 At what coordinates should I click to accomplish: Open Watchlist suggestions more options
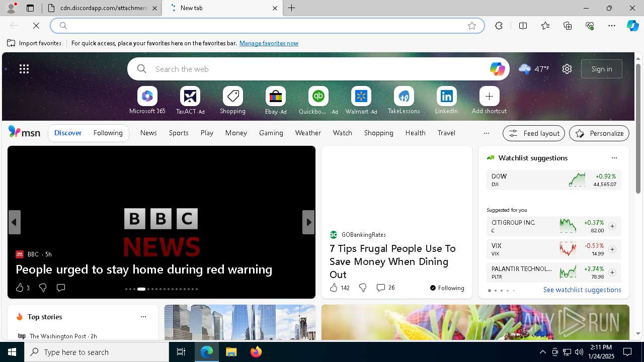(x=614, y=158)
